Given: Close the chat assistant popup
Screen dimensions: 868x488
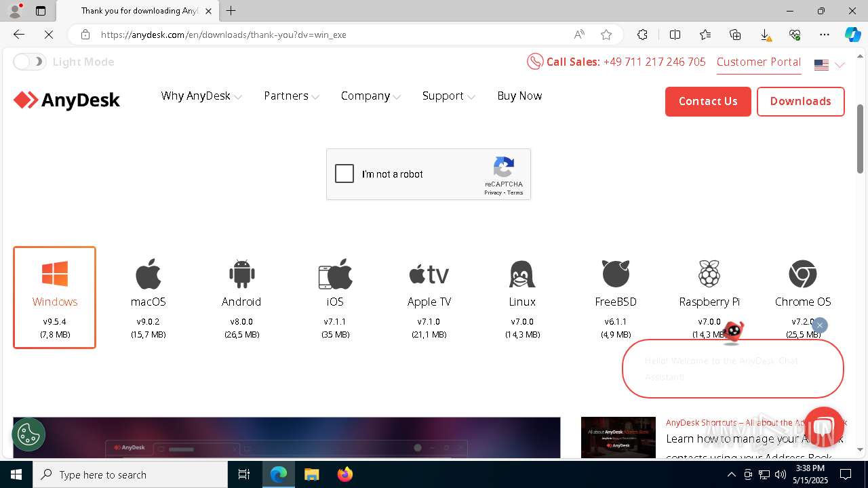Looking at the screenshot, I should pyautogui.click(x=819, y=325).
